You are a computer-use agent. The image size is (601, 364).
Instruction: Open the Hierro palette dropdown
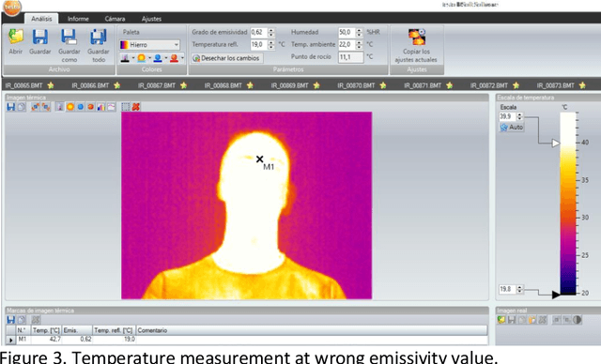point(149,45)
